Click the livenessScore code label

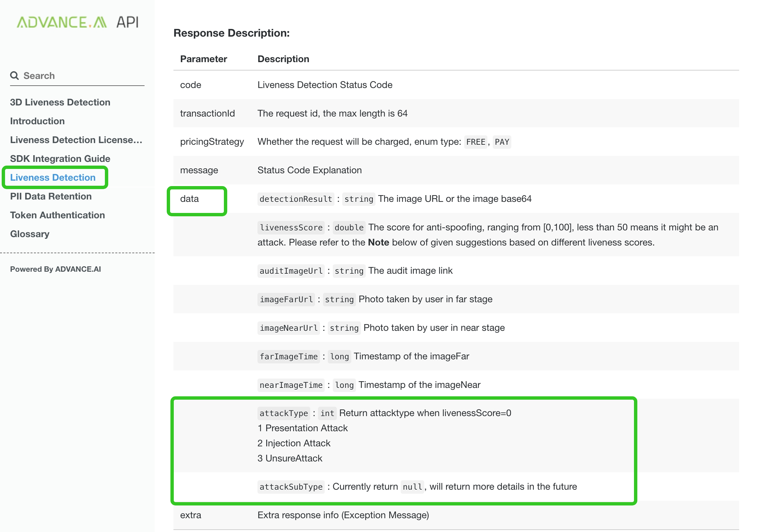click(x=291, y=228)
